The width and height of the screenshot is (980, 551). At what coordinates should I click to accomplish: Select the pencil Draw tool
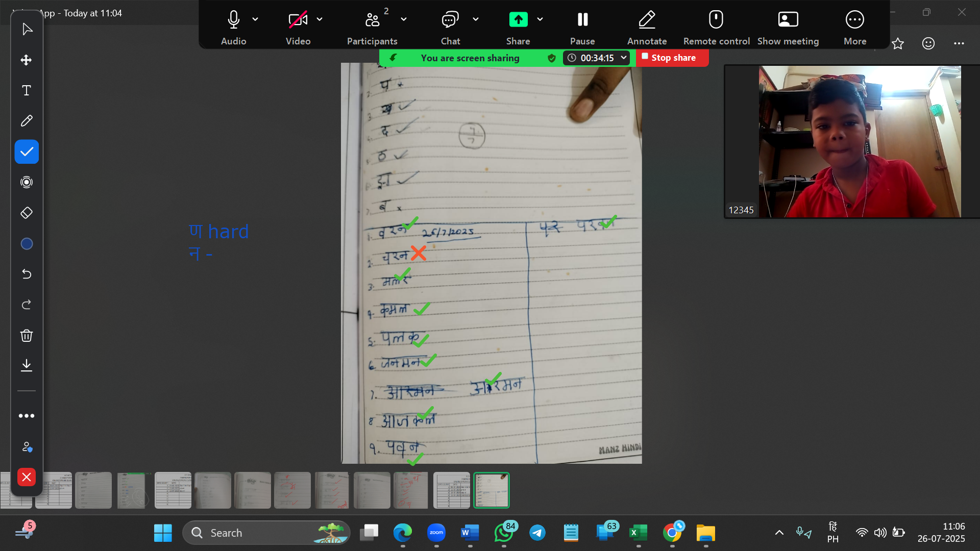tap(27, 121)
